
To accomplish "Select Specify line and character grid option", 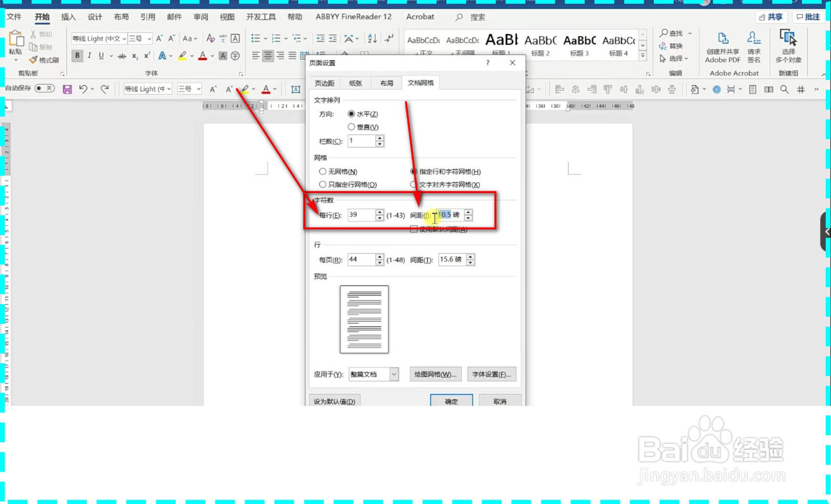I will coord(414,171).
